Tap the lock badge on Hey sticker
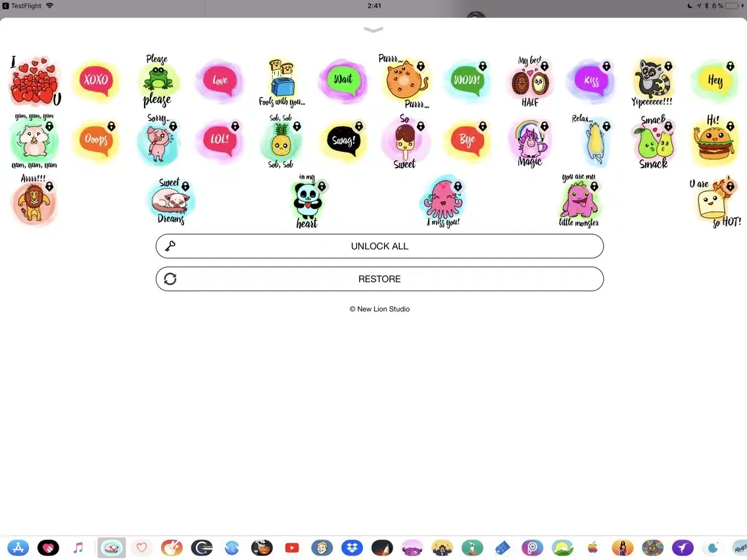The image size is (747, 560). click(730, 66)
